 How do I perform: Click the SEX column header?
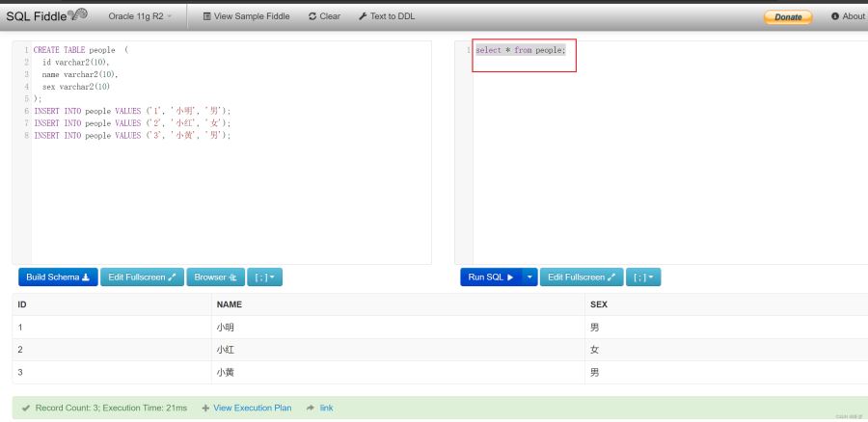[725, 304]
